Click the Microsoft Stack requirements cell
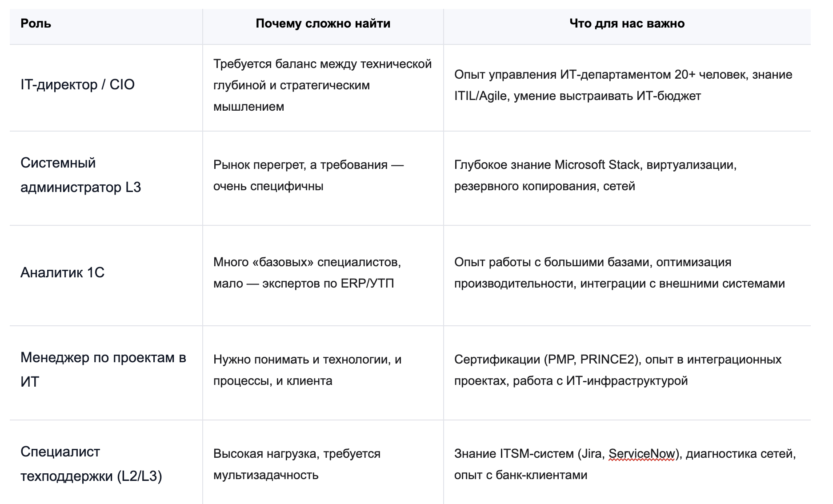 (595, 176)
